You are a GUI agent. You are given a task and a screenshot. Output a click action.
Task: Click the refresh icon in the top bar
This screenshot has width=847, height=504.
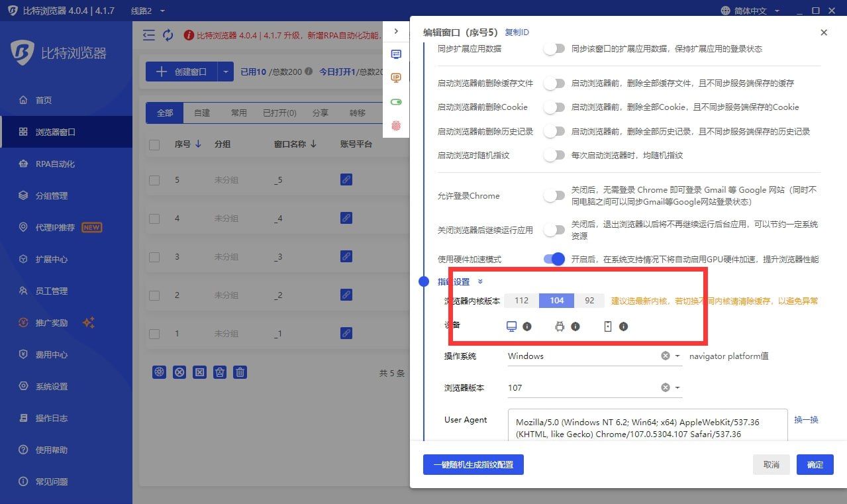pyautogui.click(x=168, y=35)
